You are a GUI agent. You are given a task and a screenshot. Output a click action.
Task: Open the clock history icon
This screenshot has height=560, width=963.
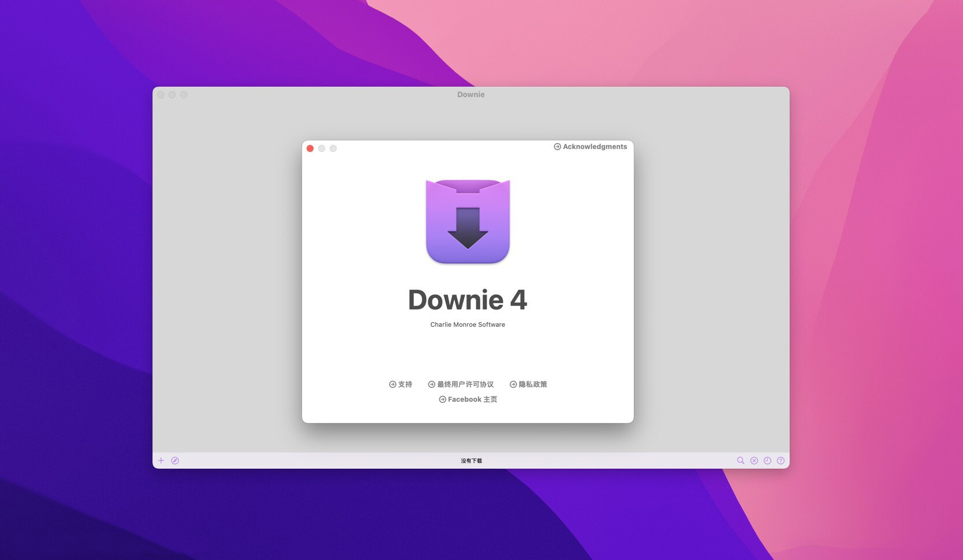click(x=767, y=461)
